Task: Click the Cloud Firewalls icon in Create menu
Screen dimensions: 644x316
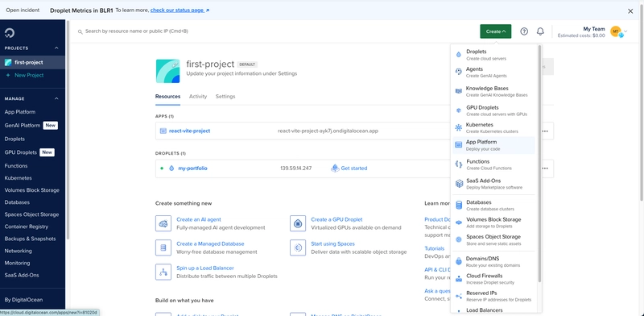Action: (459, 279)
